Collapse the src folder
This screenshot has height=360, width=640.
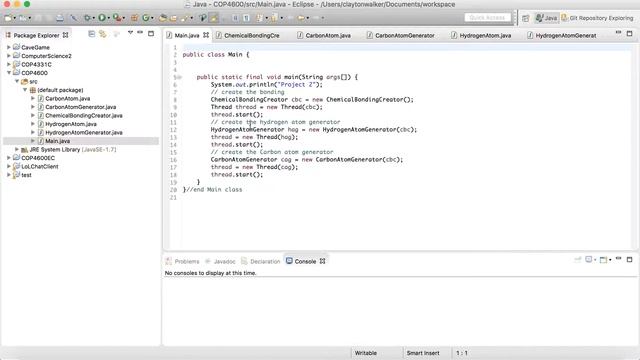click(17, 82)
